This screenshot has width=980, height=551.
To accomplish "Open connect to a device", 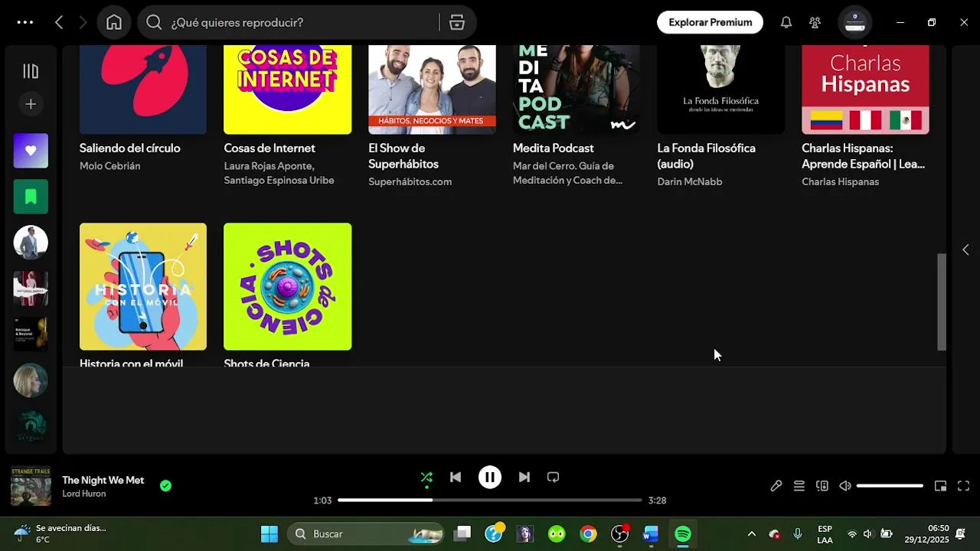I will [822, 486].
